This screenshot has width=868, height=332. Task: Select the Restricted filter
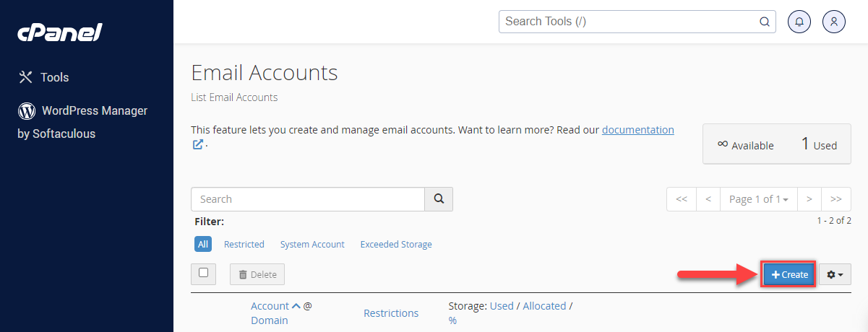(244, 245)
